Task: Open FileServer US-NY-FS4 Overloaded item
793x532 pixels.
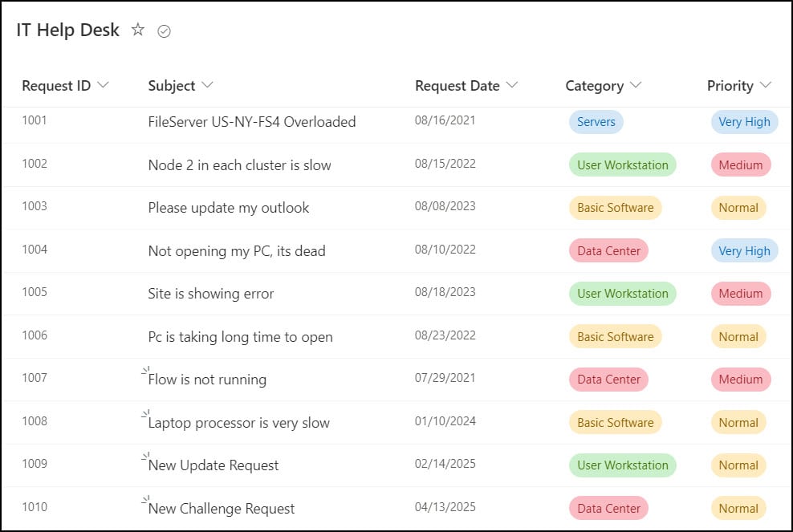Action: [x=252, y=122]
